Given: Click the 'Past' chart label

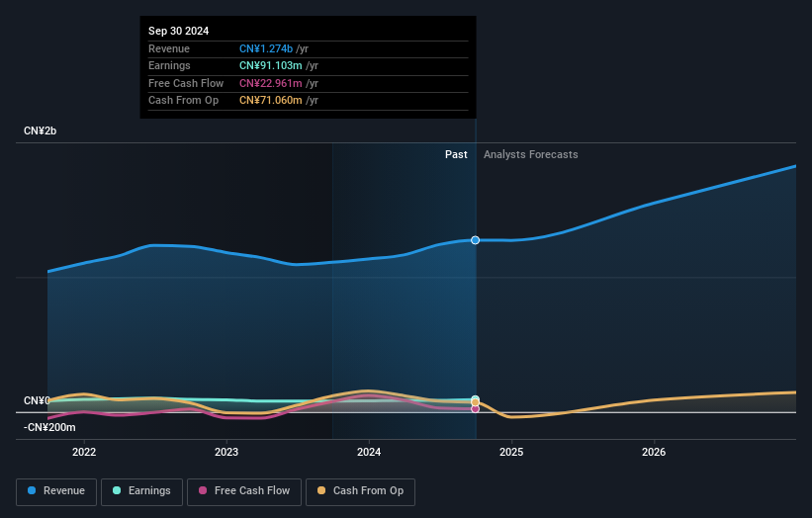Looking at the screenshot, I should point(456,154).
